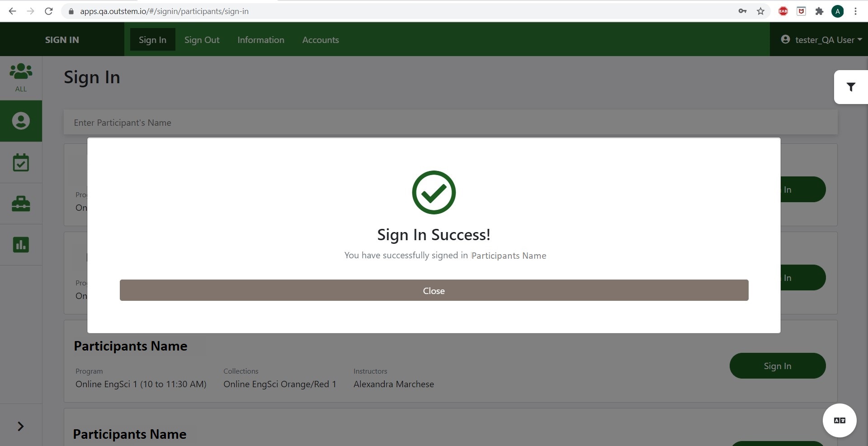The width and height of the screenshot is (868, 446).
Task: Open the filter funnel panel
Action: (851, 87)
